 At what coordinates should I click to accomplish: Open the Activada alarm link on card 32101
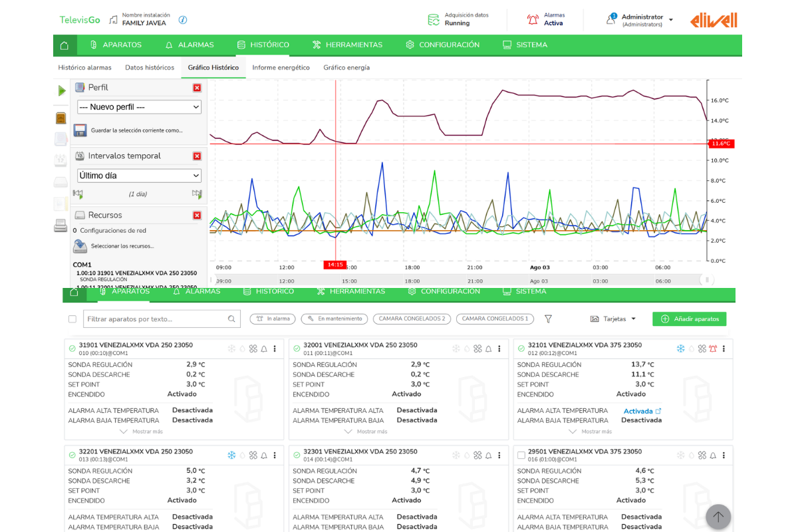pos(638,411)
